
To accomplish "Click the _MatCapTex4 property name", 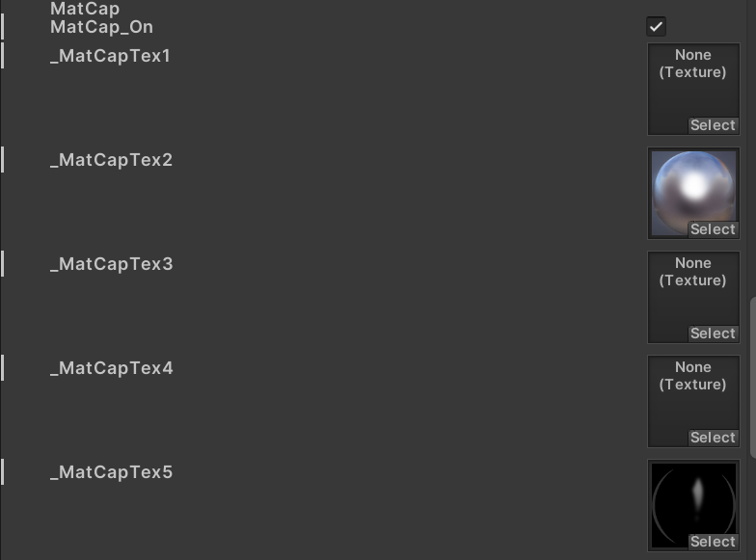I will [x=111, y=368].
